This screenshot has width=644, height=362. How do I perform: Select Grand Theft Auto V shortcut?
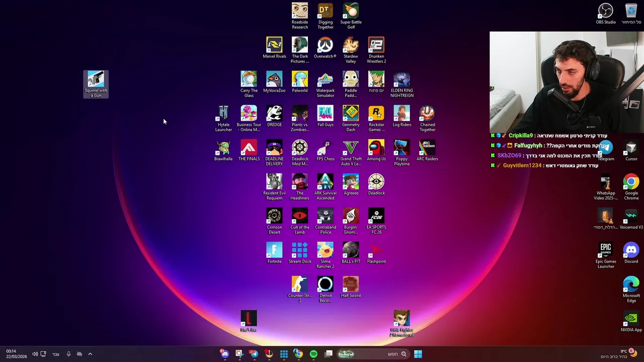(x=351, y=153)
